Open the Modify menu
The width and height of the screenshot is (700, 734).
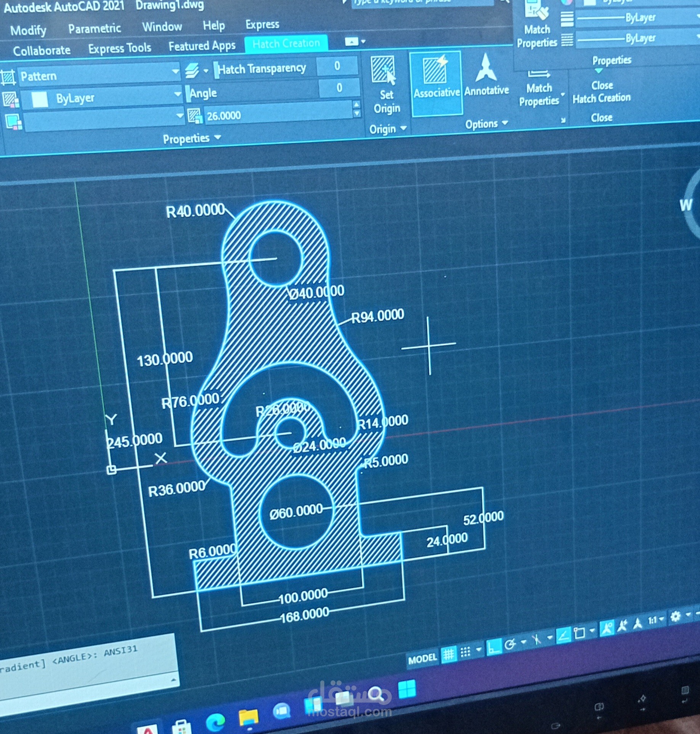coord(28,30)
